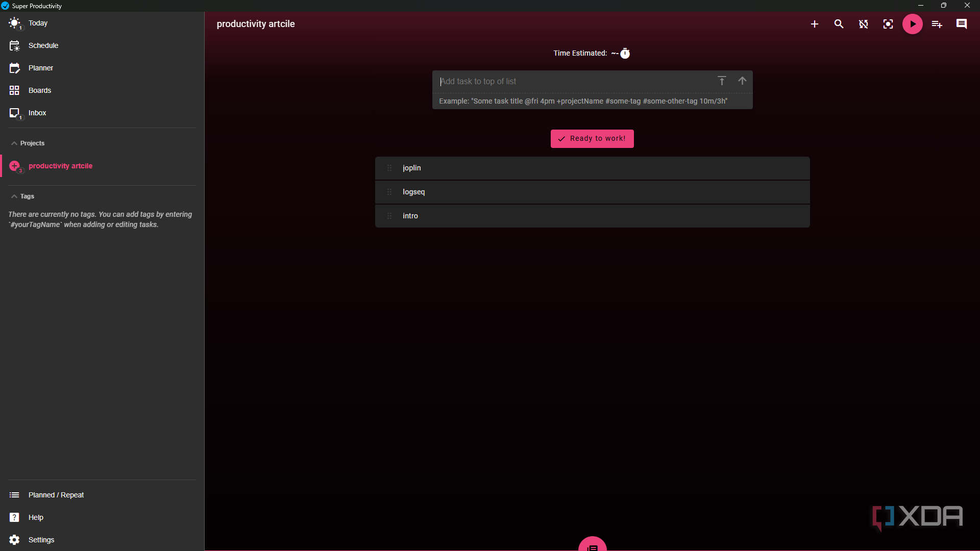This screenshot has height=551, width=980.
Task: Enter focus mode via the target icon
Action: [888, 24]
